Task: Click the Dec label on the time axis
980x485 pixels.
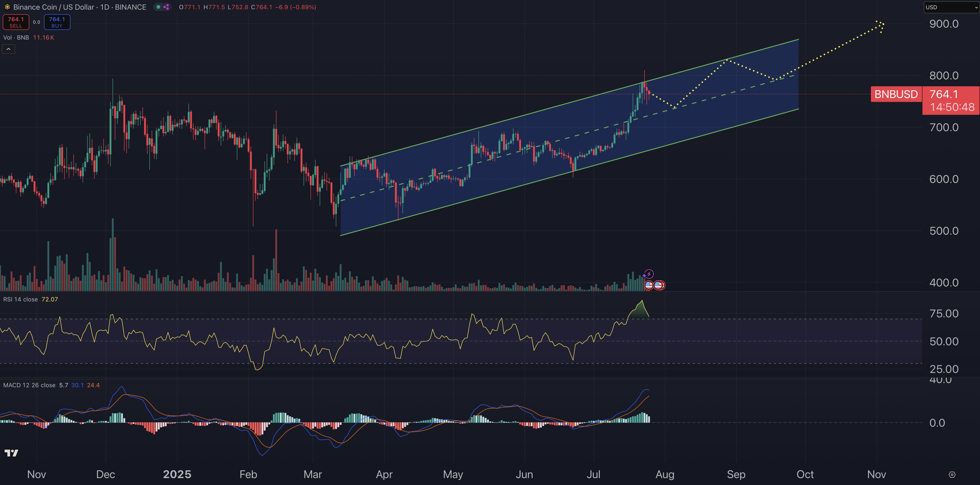Action: pyautogui.click(x=105, y=474)
